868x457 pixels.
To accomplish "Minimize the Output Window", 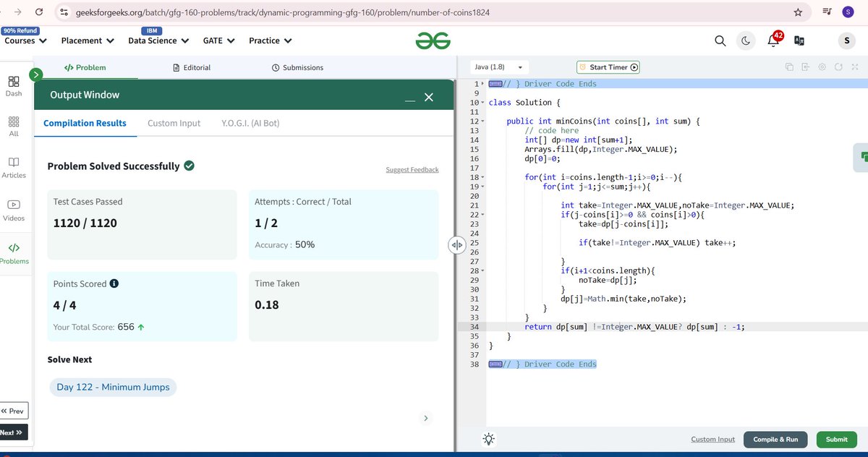I will point(410,98).
